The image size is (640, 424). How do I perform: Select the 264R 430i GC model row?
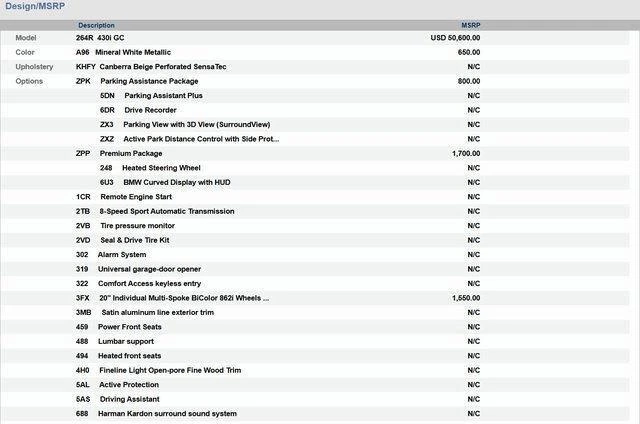[x=100, y=37]
